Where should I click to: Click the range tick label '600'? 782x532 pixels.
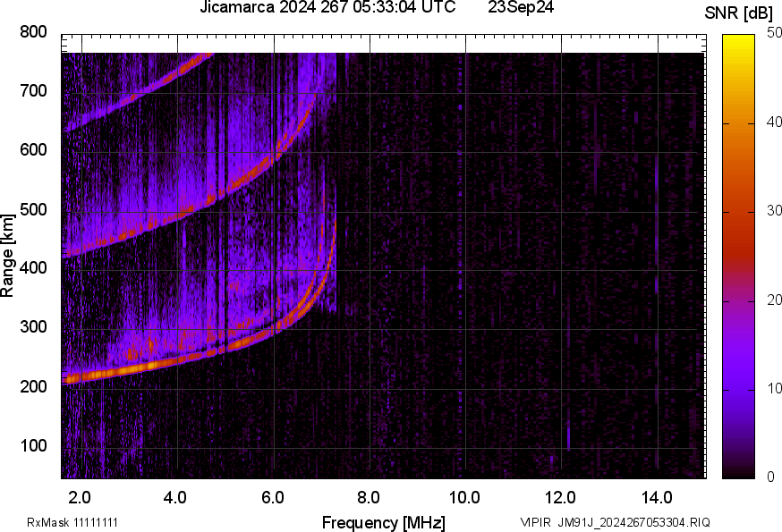point(33,150)
